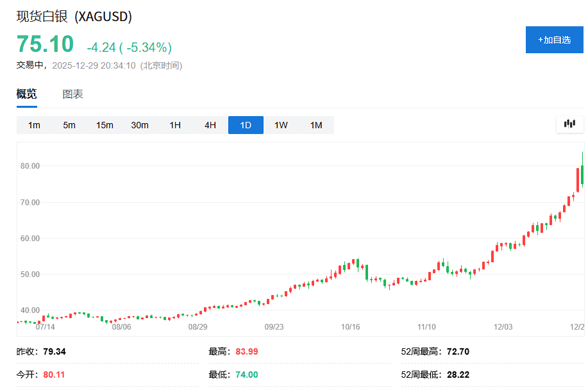Select the 1D daily timeframe
The width and height of the screenshot is (588, 388).
pyautogui.click(x=246, y=125)
